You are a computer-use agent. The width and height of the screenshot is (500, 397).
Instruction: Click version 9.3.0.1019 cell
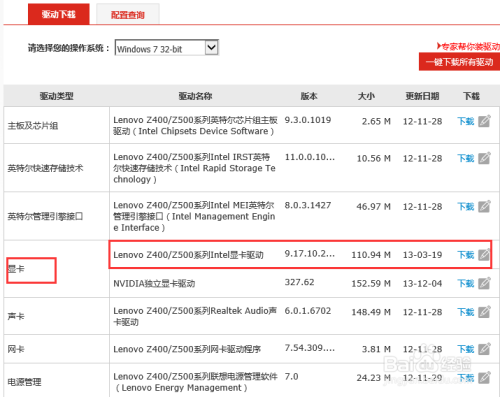pos(308,120)
